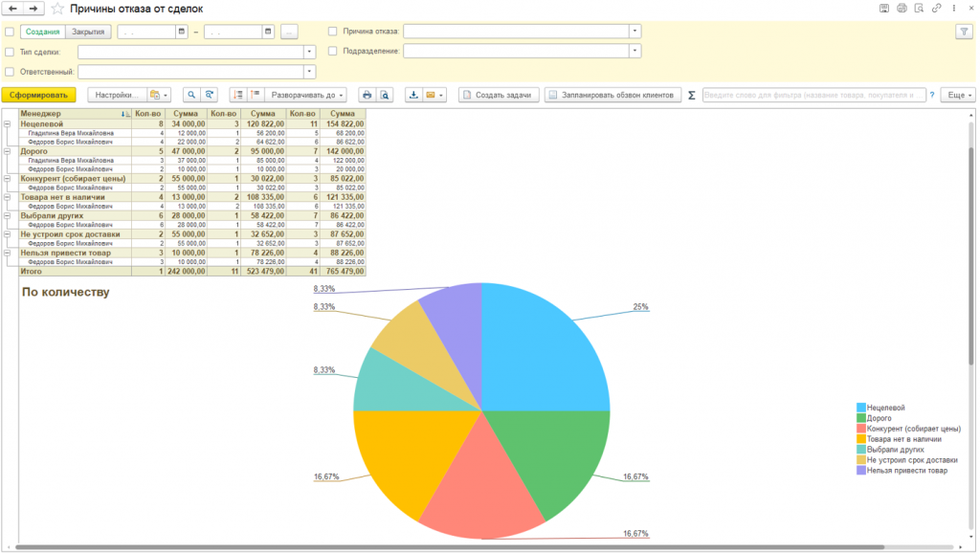980x553 pixels.
Task: Open print preview with magnifier icon
Action: [x=384, y=96]
